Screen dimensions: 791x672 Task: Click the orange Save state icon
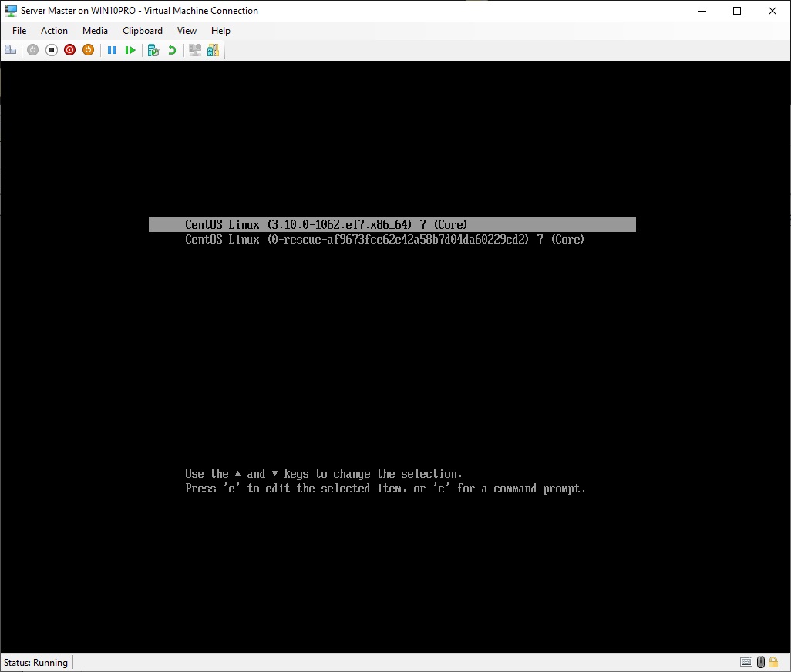(x=89, y=50)
